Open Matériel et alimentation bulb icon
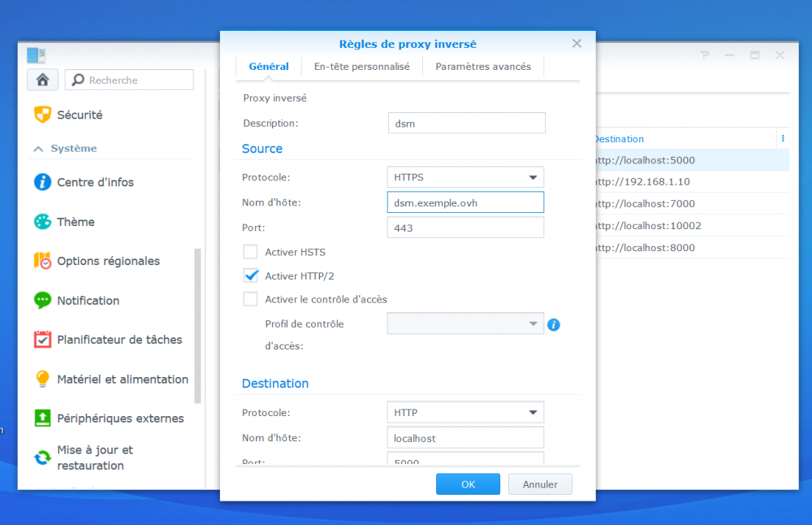This screenshot has height=525, width=812. tap(42, 379)
